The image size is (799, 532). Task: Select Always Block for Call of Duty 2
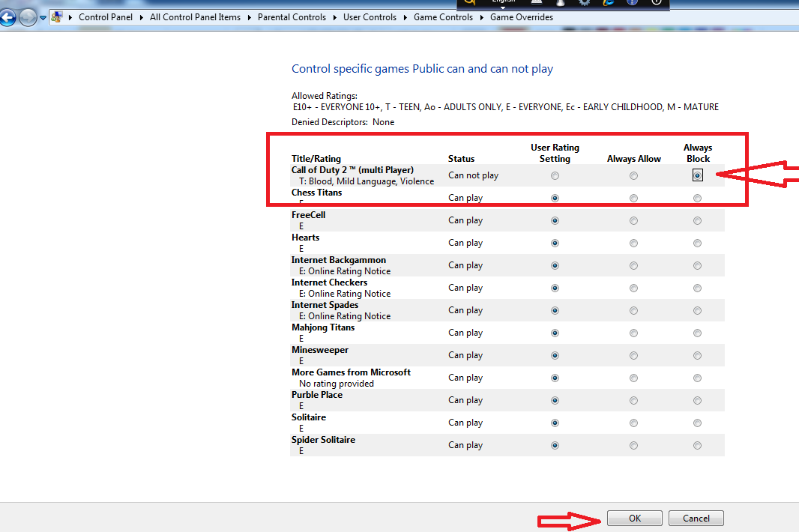pos(698,175)
